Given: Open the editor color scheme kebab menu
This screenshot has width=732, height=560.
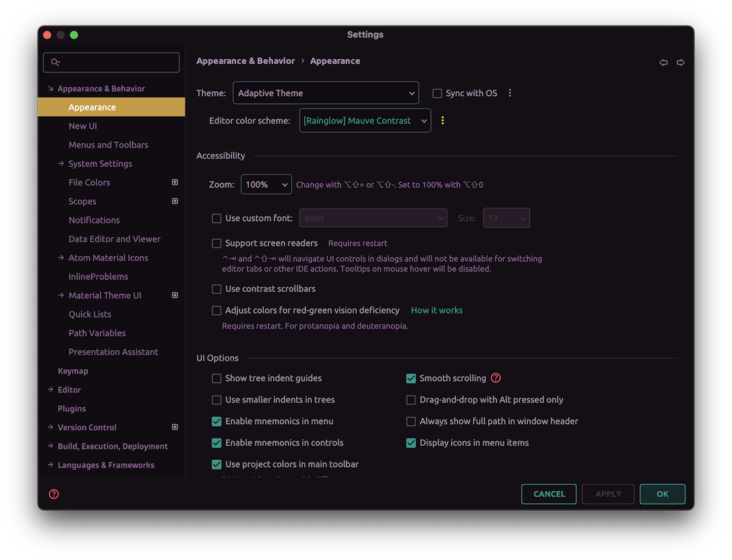Looking at the screenshot, I should [442, 120].
